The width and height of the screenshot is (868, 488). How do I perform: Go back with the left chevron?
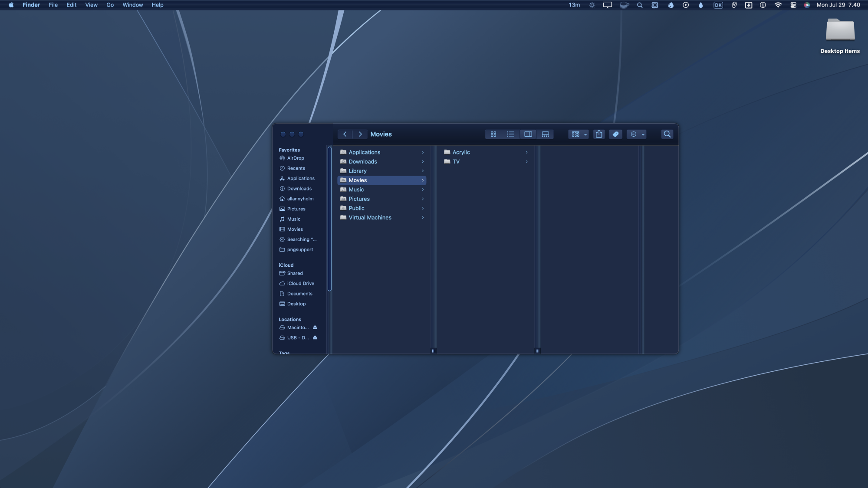345,134
